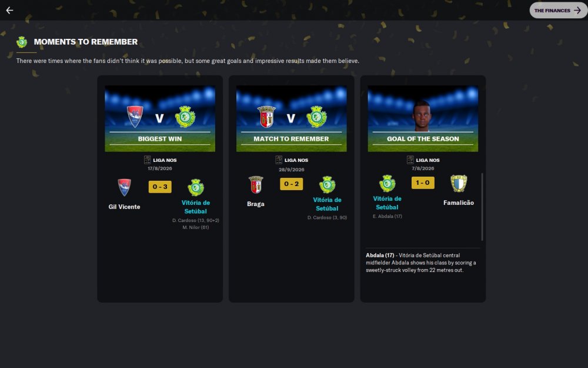Click the Braga club badge in scoreline row
This screenshot has width=588, height=368.
[x=256, y=185]
